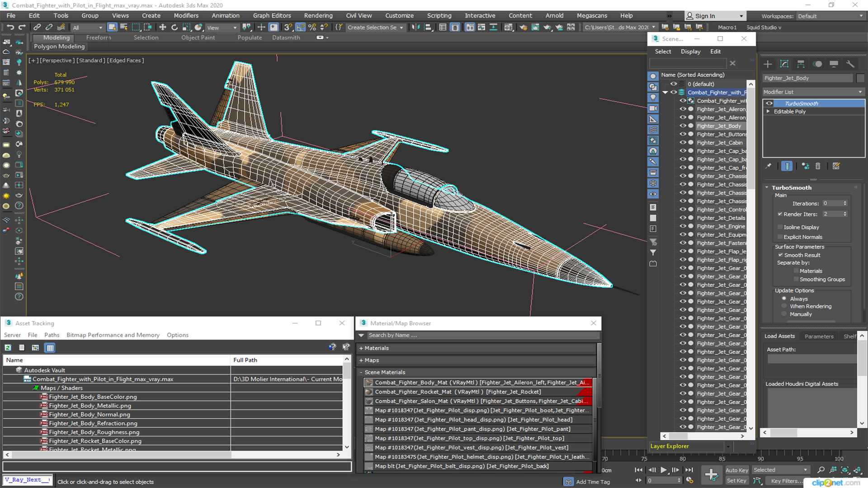Click Play Animation button
The width and height of the screenshot is (868, 488).
pos(663,470)
